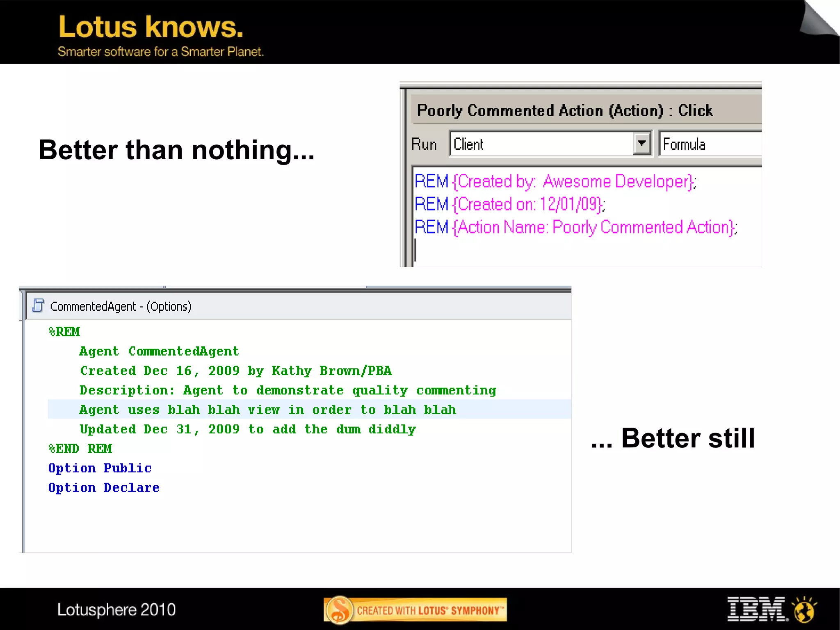Click the 'Updated Dec 31, 2009' comment line
The height and width of the screenshot is (630, 840).
[x=248, y=429]
